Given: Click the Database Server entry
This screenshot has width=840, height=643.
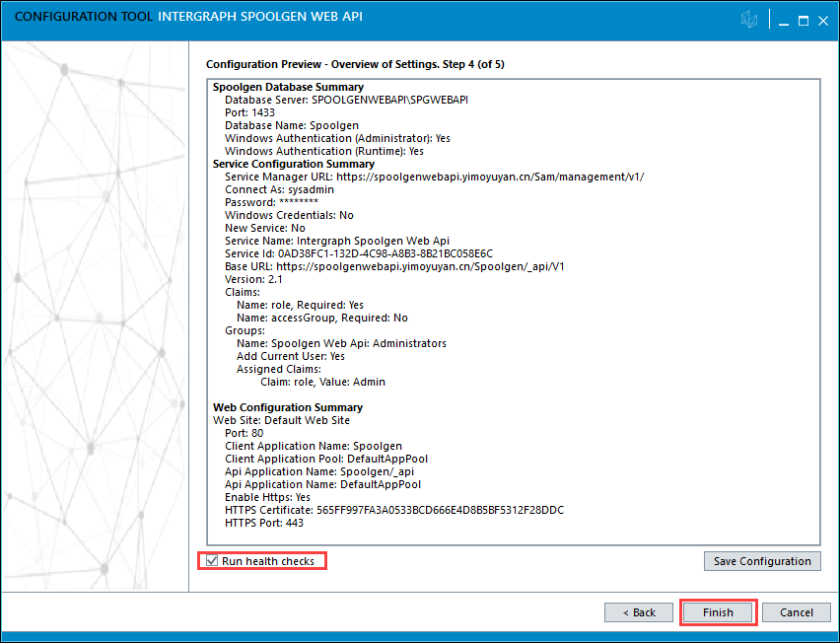Looking at the screenshot, I should point(345,101).
